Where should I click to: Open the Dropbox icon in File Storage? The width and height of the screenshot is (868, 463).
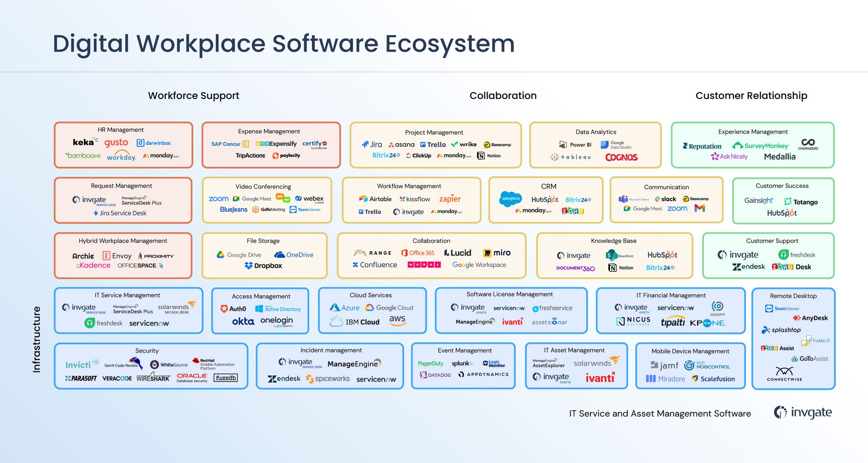pos(264,266)
